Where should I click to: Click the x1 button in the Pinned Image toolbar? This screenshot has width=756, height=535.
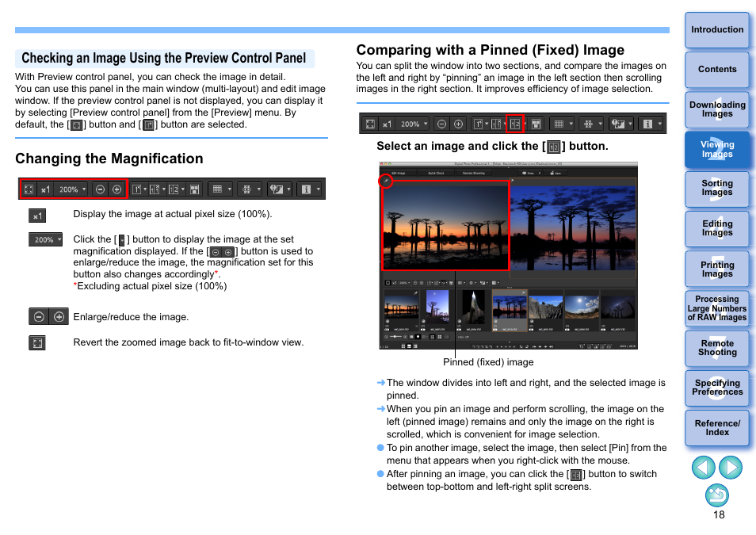point(387,124)
